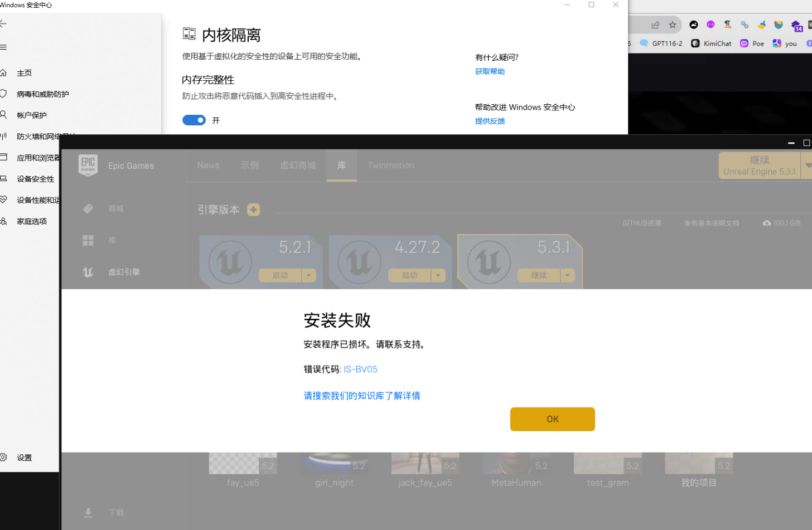Open 下载 via the download icon
Viewport: 812px width, 530px height.
(x=88, y=512)
